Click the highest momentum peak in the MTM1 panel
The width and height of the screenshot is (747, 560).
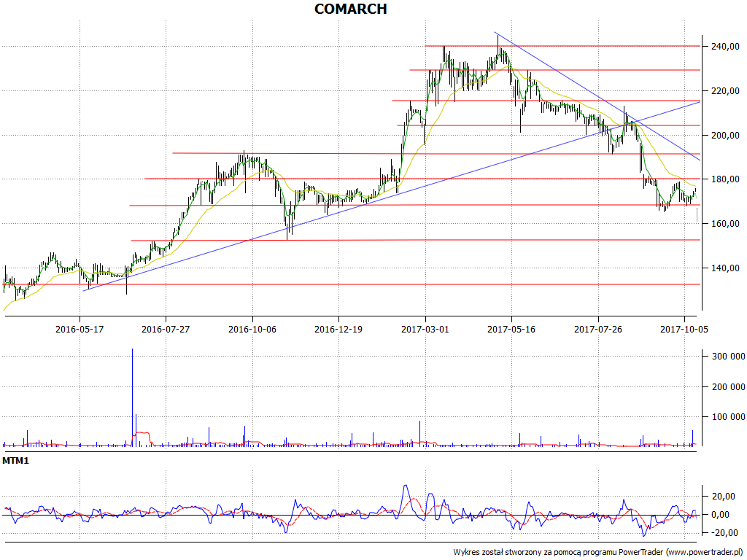point(406,486)
